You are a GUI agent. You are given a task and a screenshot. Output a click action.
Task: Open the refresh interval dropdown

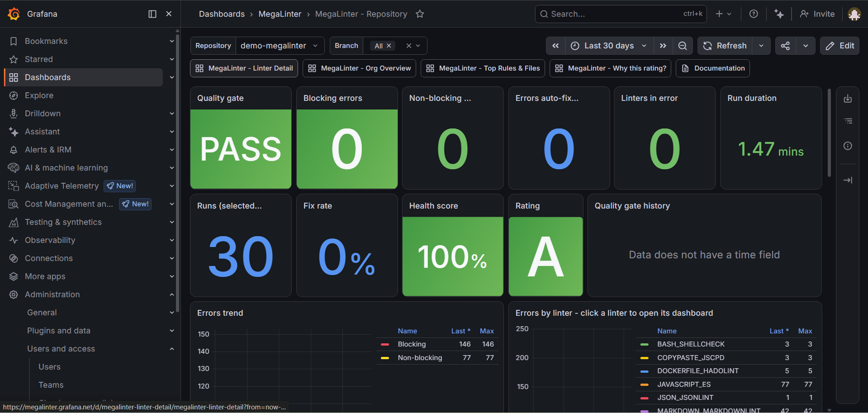pos(761,46)
